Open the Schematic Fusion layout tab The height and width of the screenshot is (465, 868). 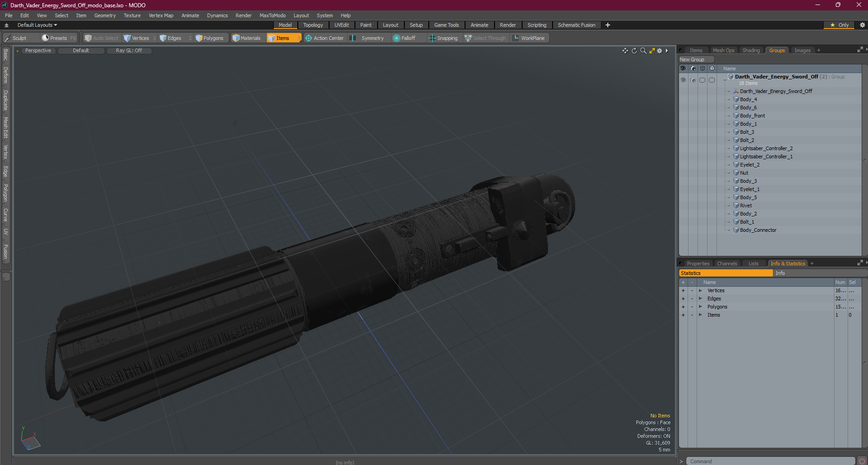(x=576, y=25)
